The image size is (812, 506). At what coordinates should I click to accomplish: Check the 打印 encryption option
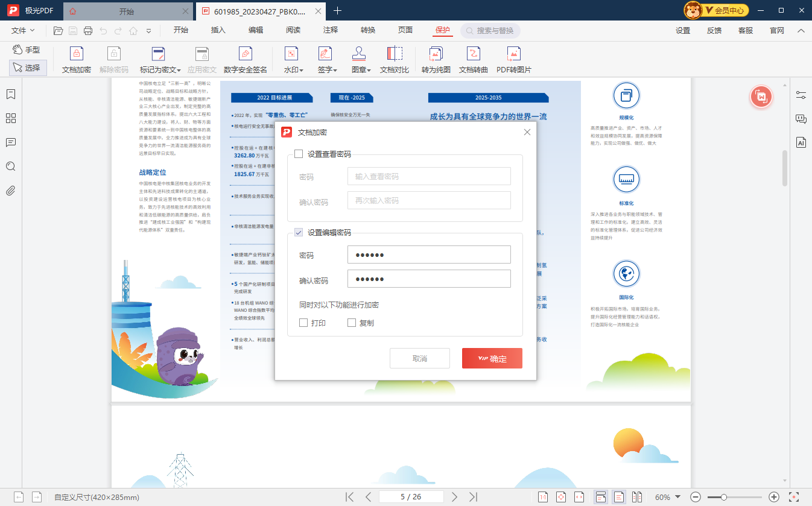(303, 323)
